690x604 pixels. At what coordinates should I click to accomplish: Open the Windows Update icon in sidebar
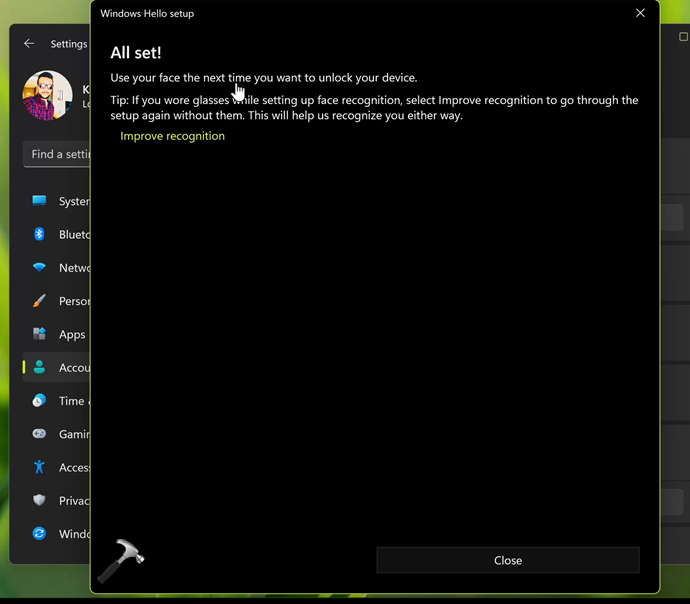39,533
